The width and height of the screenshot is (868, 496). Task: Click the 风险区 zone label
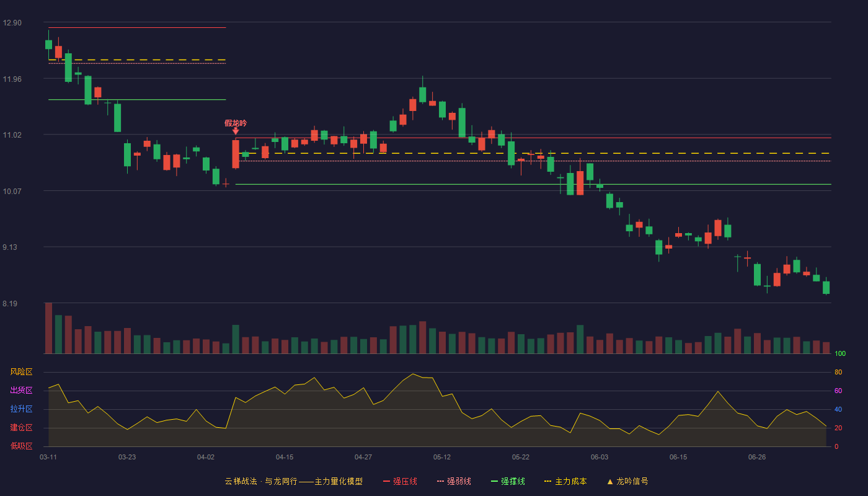(22, 372)
